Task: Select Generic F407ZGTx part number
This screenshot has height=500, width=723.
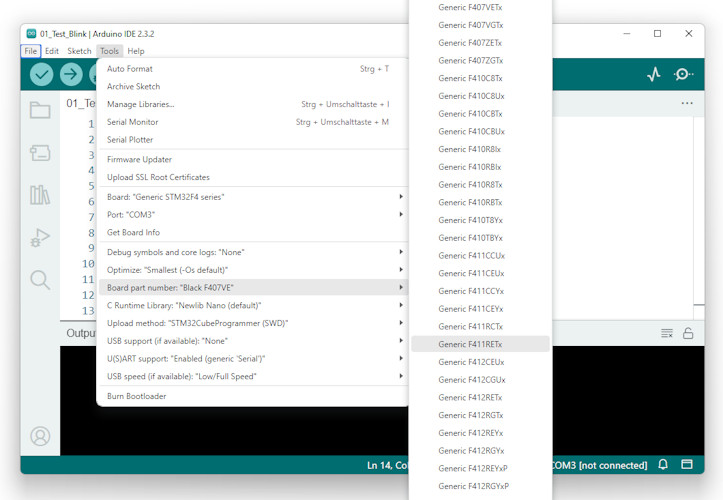Action: coord(480,60)
